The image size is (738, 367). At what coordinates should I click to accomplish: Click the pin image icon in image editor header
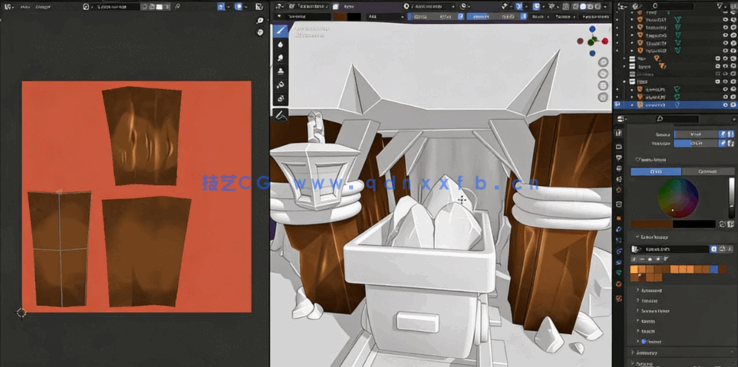177,7
